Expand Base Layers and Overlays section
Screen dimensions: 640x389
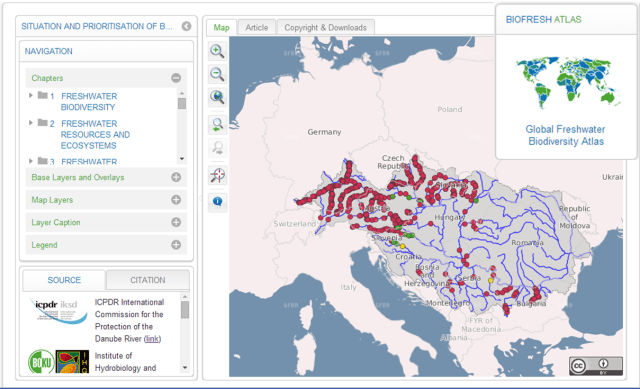pos(176,177)
